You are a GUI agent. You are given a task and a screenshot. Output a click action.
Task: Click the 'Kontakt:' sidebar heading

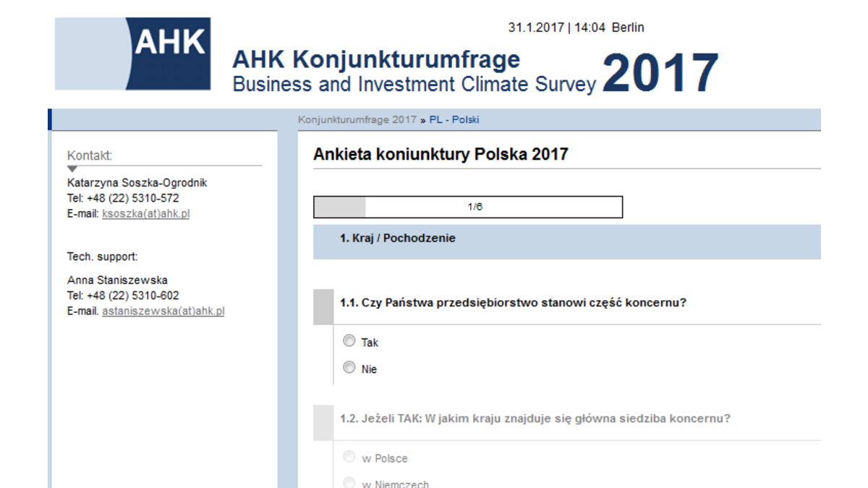tap(90, 156)
